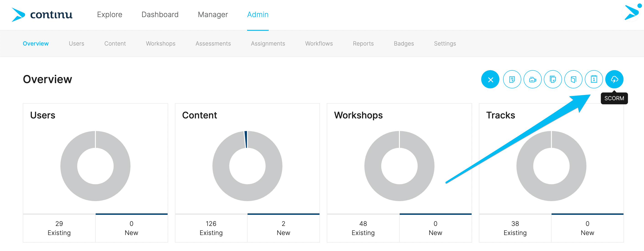Viewport: 644px width, 251px height.
Task: Create a new track with the folder icon
Action: click(x=573, y=79)
